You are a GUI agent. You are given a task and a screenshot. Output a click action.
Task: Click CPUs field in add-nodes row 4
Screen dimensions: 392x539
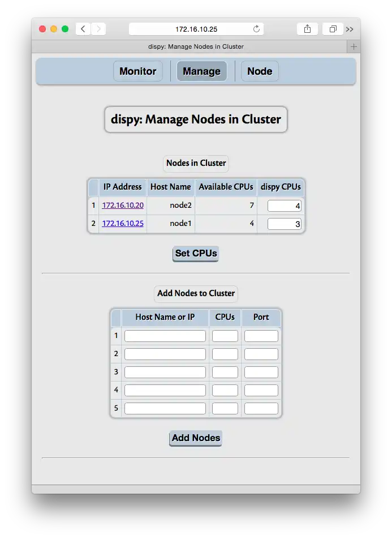point(225,391)
